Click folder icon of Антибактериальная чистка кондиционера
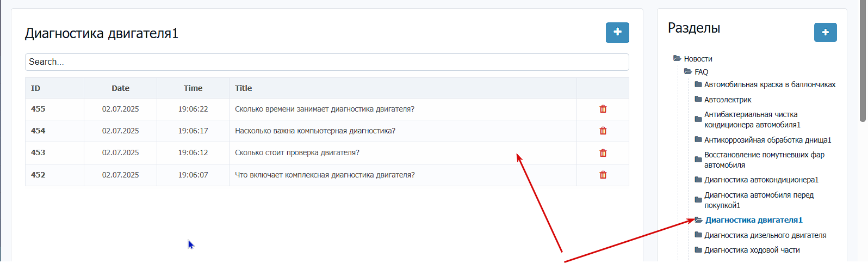Viewport: 868px width, 263px height. click(x=698, y=119)
